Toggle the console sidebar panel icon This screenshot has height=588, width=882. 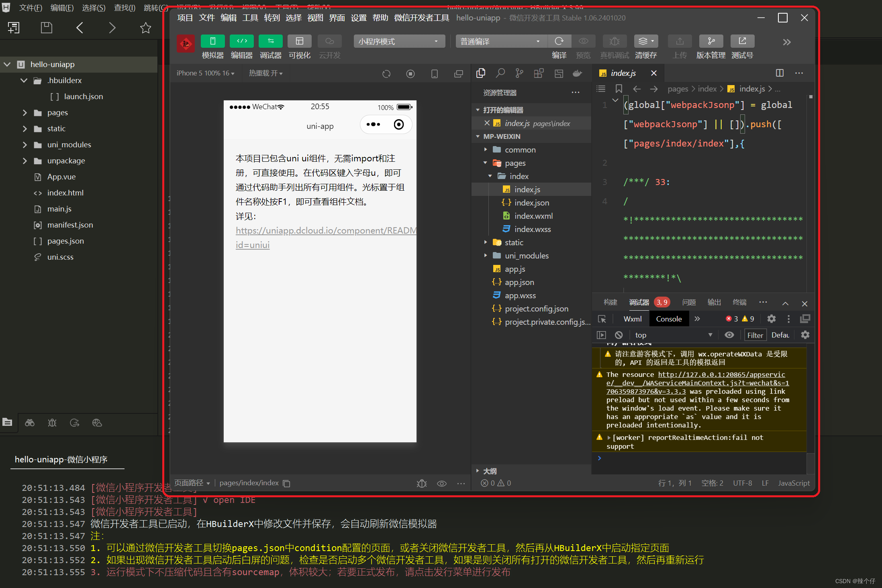point(601,335)
